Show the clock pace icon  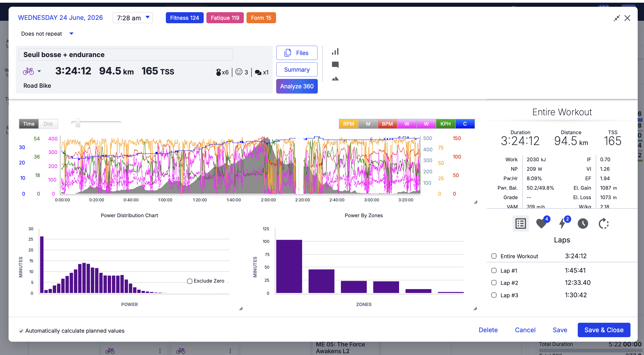[x=583, y=224]
